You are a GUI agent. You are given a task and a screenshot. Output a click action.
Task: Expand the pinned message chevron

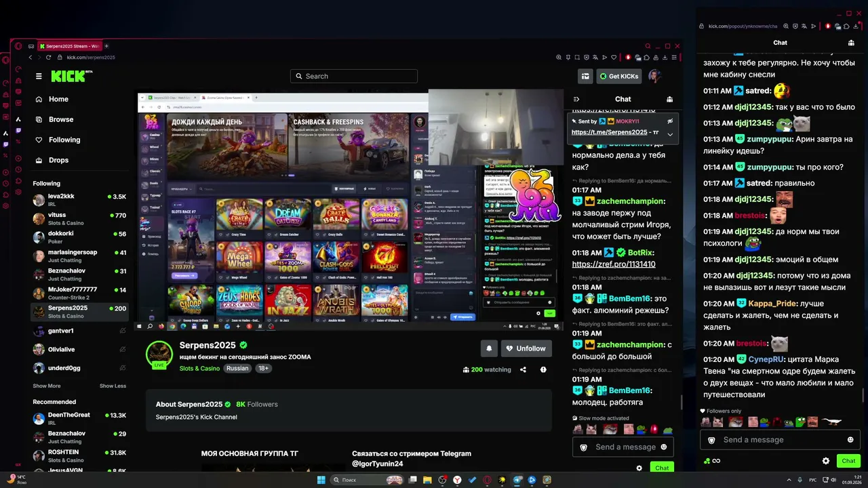(670, 134)
